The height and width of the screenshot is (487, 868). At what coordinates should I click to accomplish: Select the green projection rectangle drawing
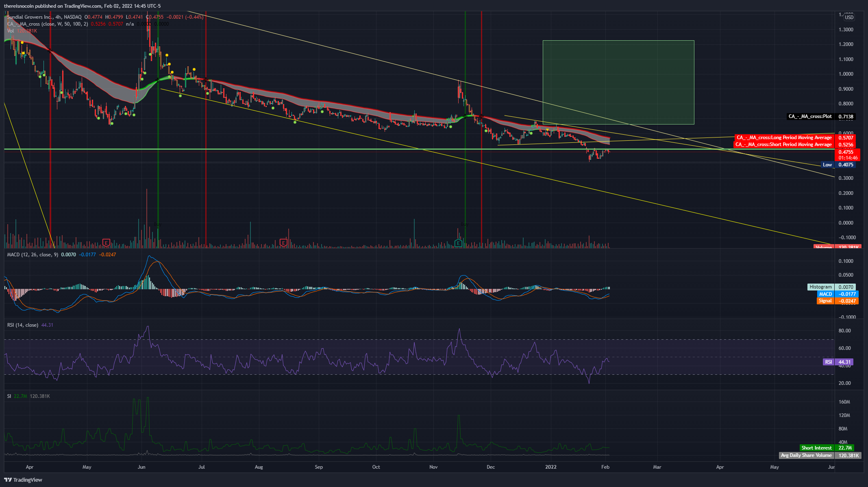[x=618, y=82]
